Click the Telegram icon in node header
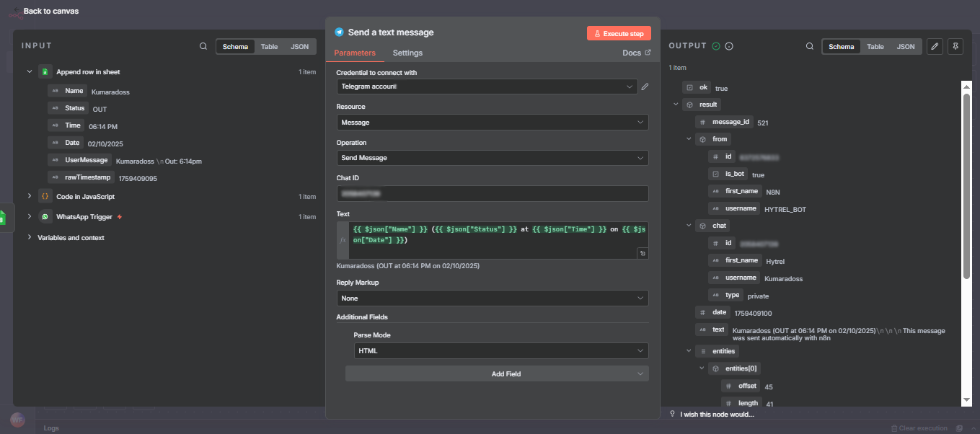Image resolution: width=980 pixels, height=434 pixels. click(x=340, y=32)
